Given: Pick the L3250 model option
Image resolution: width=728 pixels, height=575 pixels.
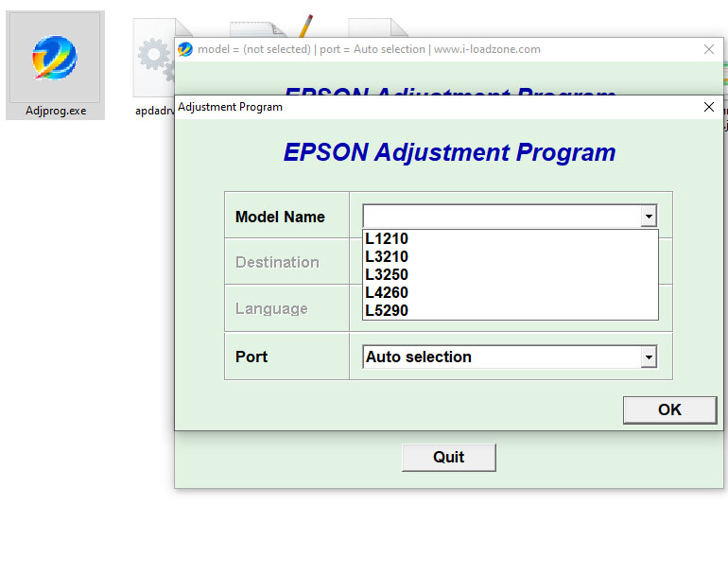Looking at the screenshot, I should click(387, 275).
